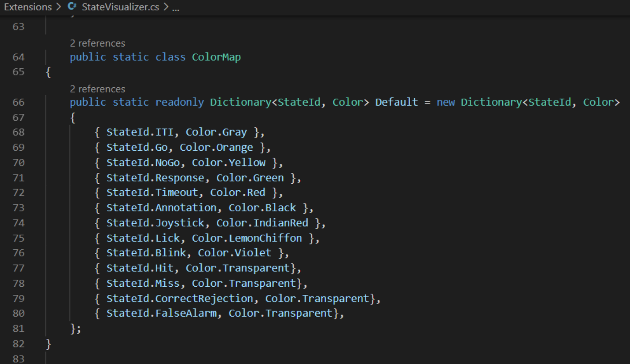The image size is (630, 364).
Task: Show 2 references above Default dictionary
Action: pos(97,89)
